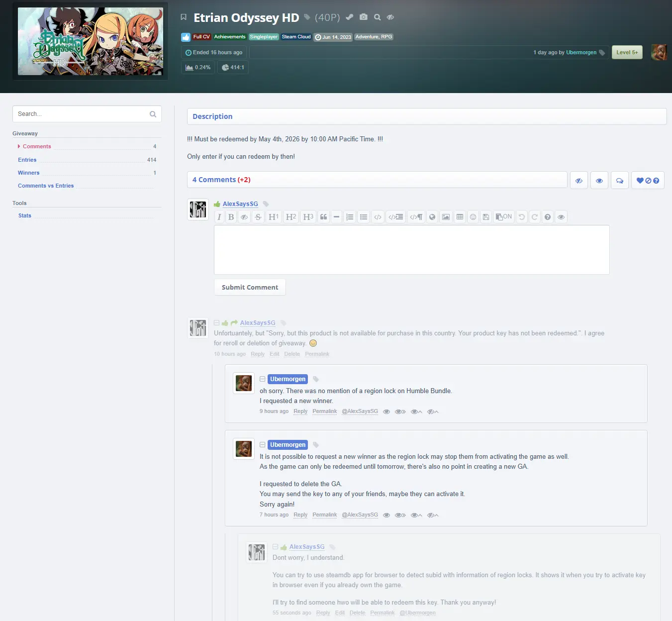The image size is (672, 621).
Task: Click the save reply floppy icon in the editor
Action: 486,217
